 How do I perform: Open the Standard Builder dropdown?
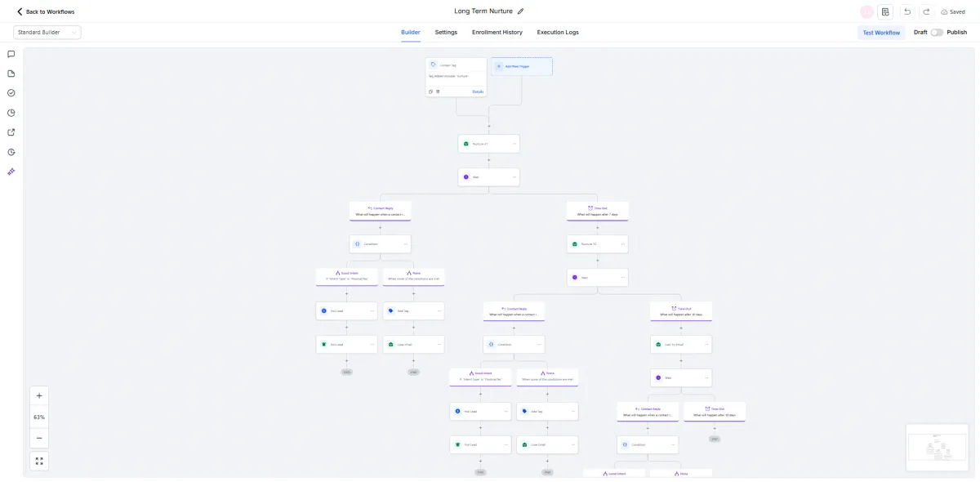(x=47, y=33)
